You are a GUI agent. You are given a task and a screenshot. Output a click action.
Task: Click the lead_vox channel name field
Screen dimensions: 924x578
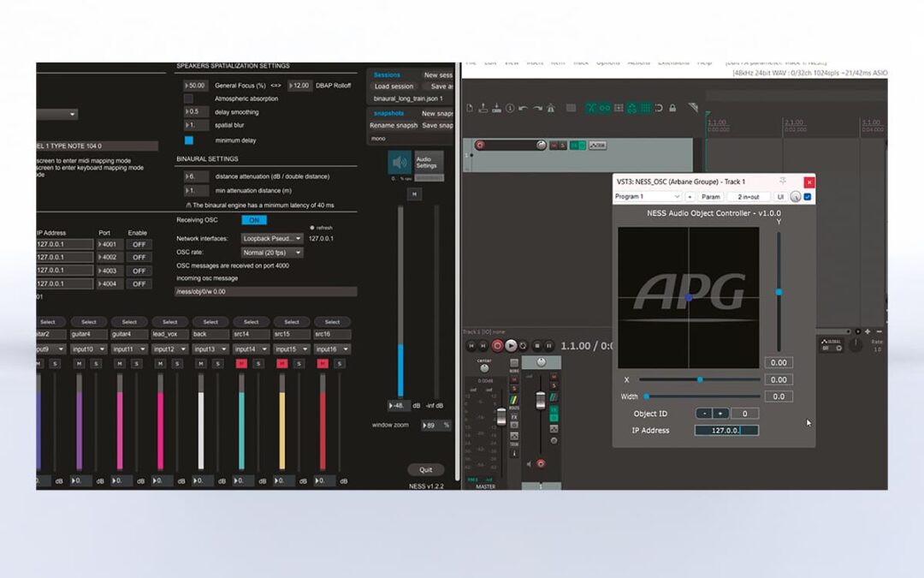tap(169, 334)
